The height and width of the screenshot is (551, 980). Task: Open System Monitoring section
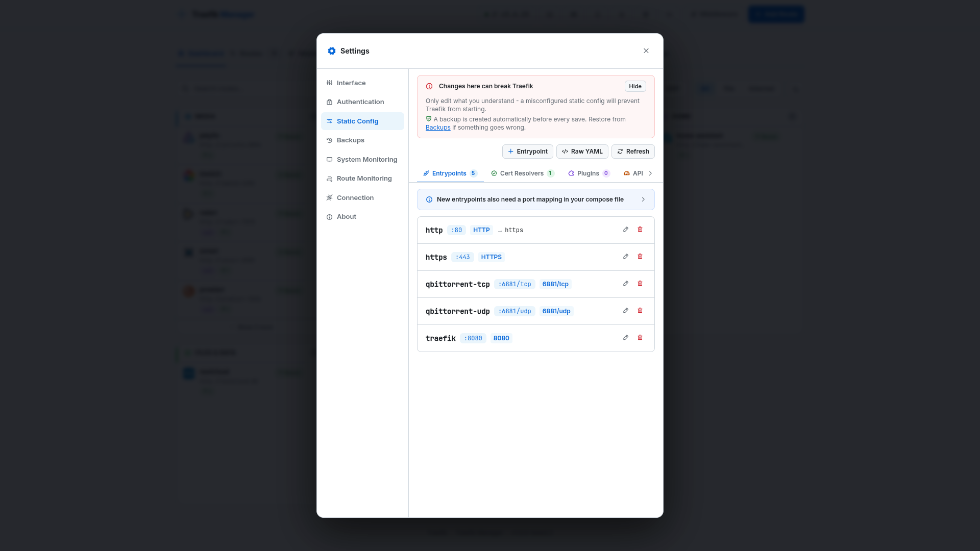coord(362,160)
